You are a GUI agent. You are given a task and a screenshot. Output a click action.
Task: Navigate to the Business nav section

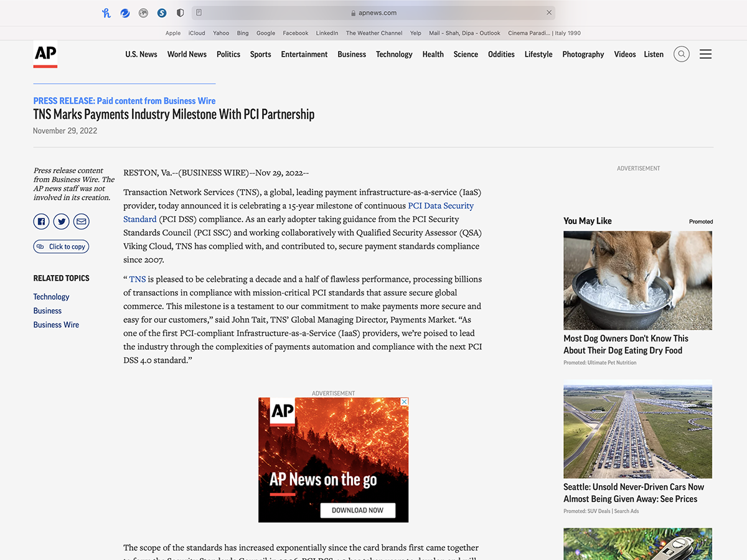click(352, 54)
